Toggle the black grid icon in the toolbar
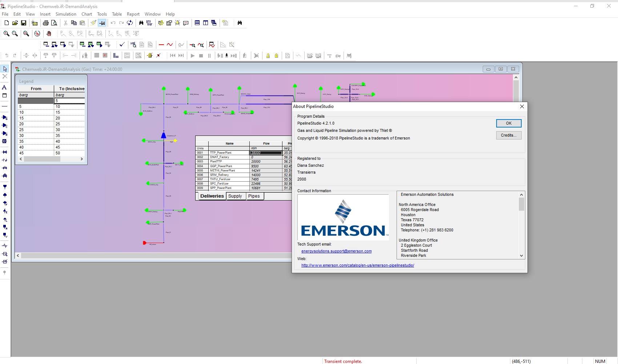 click(97, 56)
